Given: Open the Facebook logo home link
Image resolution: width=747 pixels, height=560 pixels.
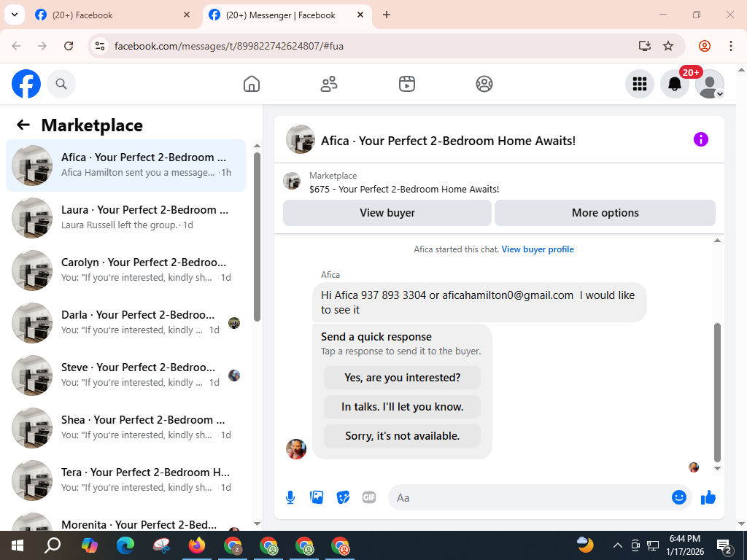Looking at the screenshot, I should click(26, 84).
